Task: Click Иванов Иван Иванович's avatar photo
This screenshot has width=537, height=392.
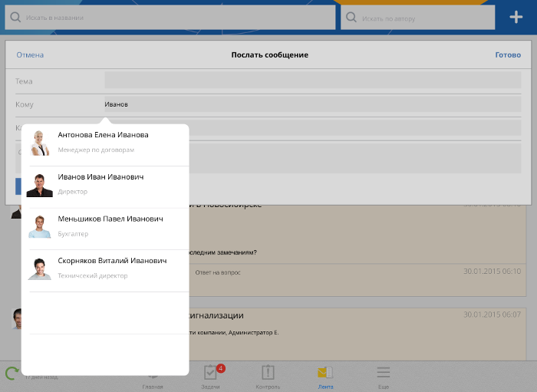Action: (x=40, y=185)
